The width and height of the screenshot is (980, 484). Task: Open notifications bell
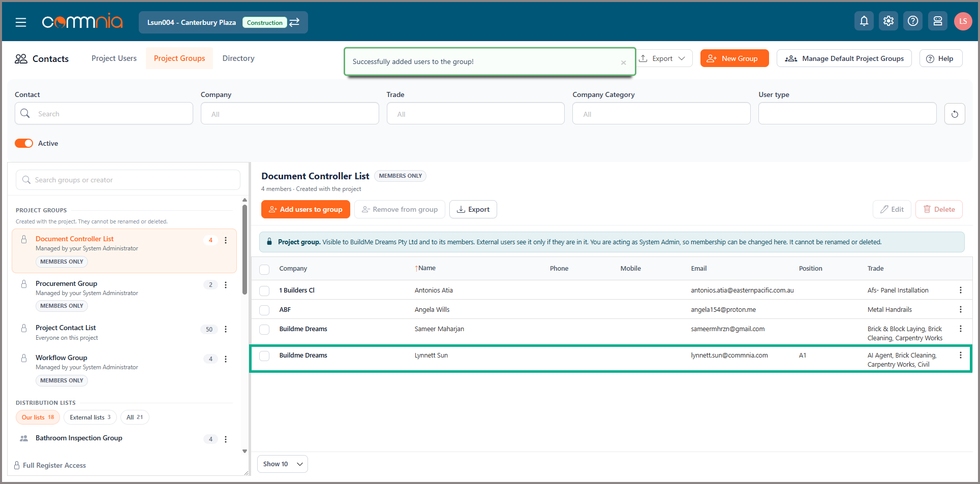(864, 21)
